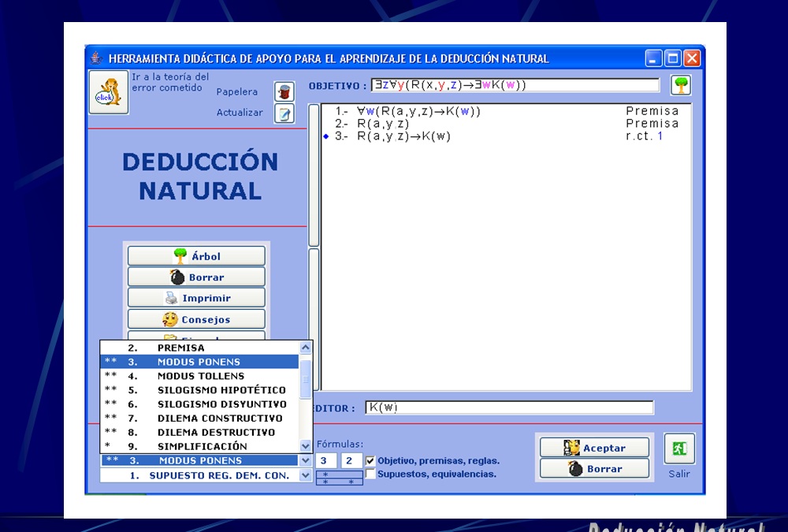
Task: Click the tree icon next to the objective field
Action: 681,85
